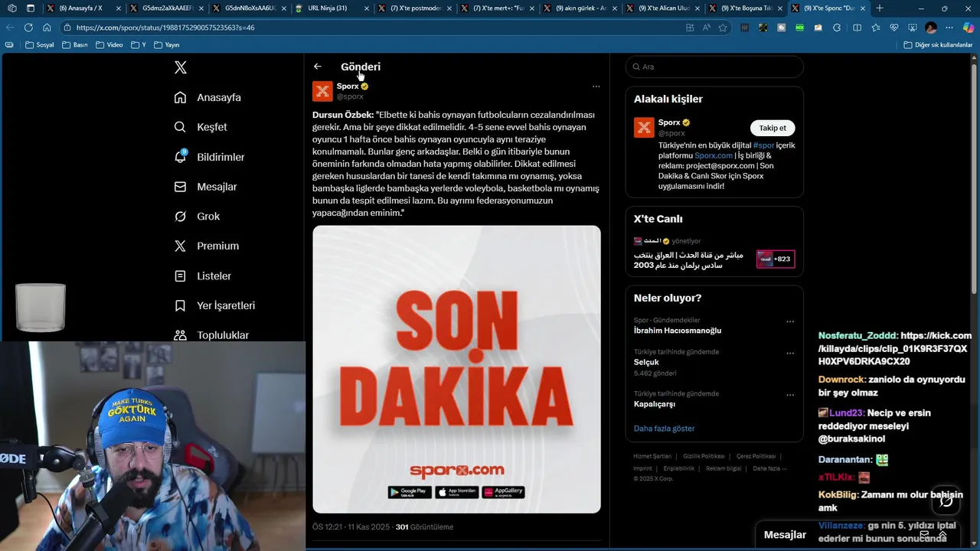This screenshot has height=551, width=980.
Task: Click the #spor hashtag link
Action: click(x=763, y=145)
